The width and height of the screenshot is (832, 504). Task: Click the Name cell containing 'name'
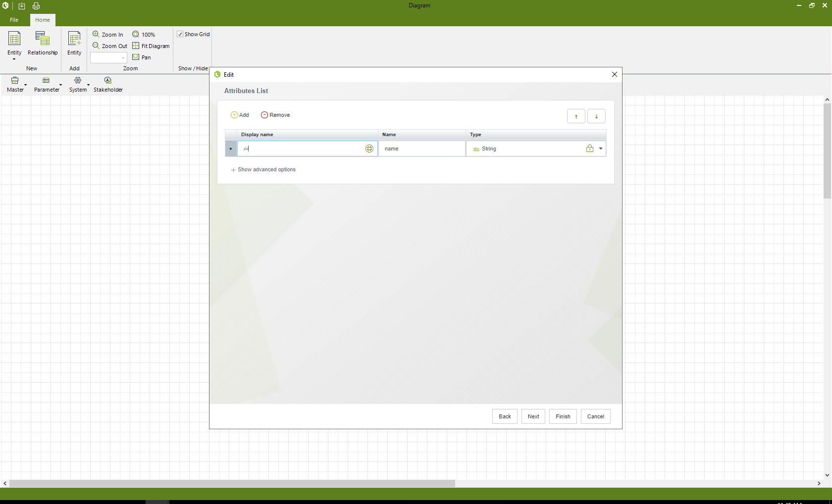(x=422, y=149)
